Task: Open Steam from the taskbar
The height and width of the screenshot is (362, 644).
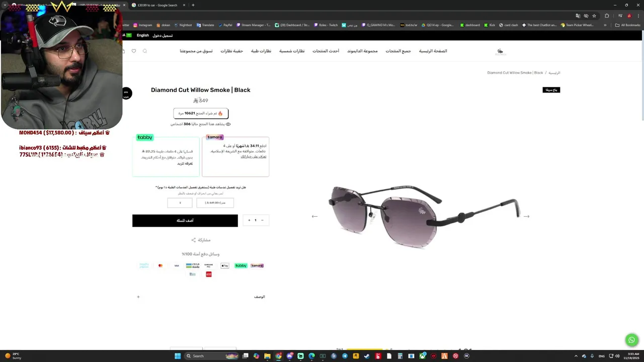Action: pyautogui.click(x=367, y=356)
